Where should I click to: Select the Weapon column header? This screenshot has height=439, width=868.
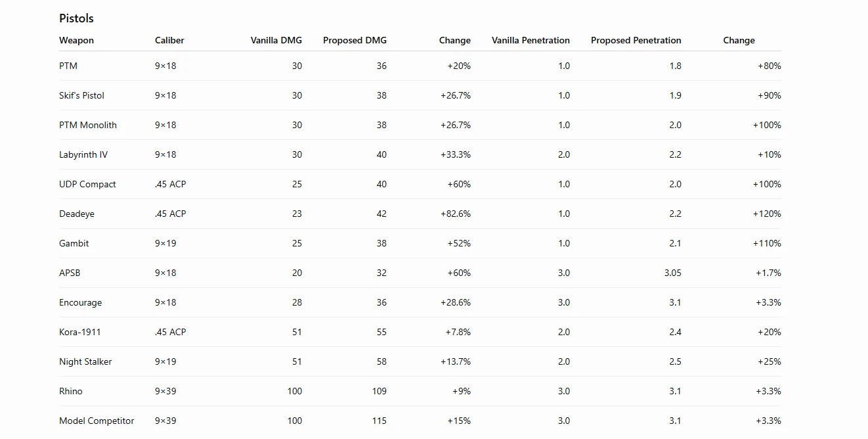click(x=76, y=40)
